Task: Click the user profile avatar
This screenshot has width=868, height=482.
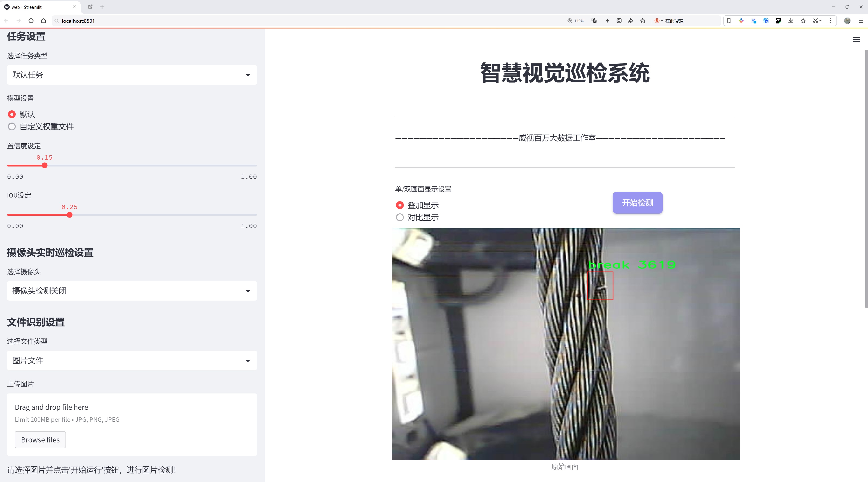Action: (x=847, y=21)
